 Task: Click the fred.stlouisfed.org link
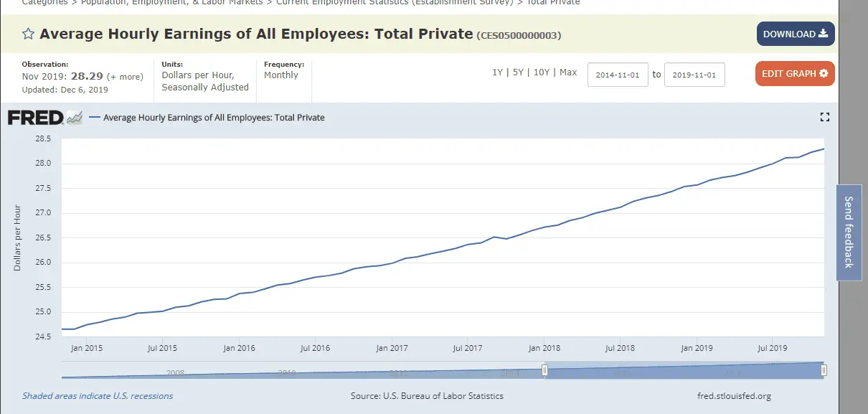[734, 396]
